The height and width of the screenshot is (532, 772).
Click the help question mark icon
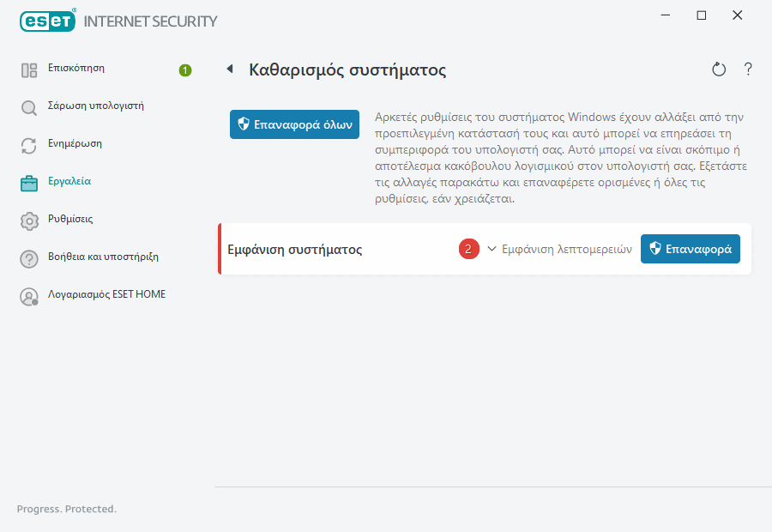coord(748,70)
